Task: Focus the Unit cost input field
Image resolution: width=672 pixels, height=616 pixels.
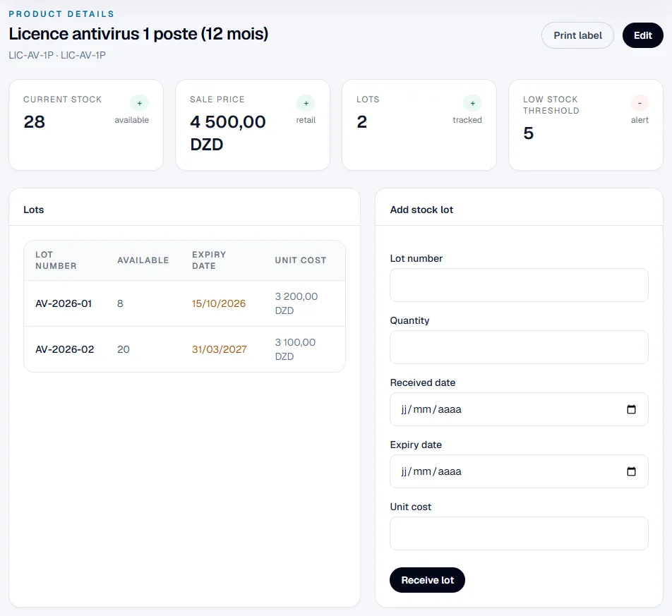Action: pyautogui.click(x=519, y=533)
